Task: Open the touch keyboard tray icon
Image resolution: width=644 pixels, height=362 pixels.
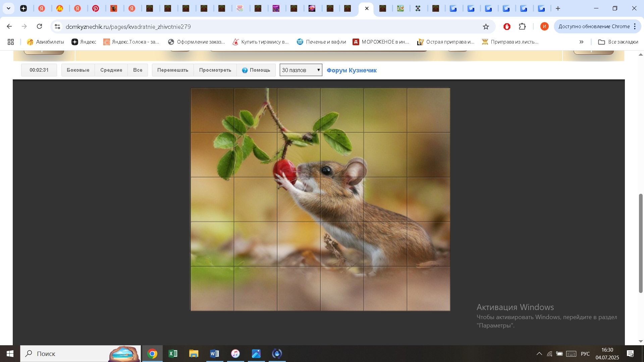Action: pyautogui.click(x=571, y=354)
